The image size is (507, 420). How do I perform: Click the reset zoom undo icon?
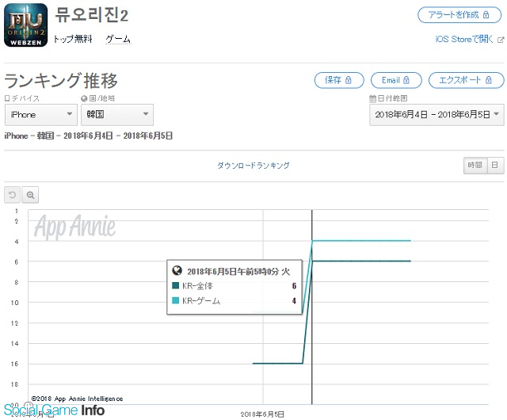[13, 195]
